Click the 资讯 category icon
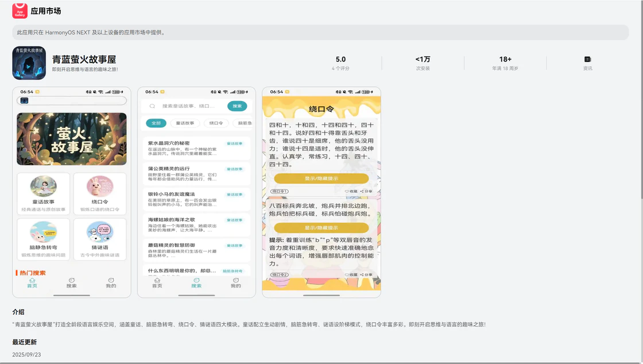643x364 pixels. pyautogui.click(x=587, y=60)
